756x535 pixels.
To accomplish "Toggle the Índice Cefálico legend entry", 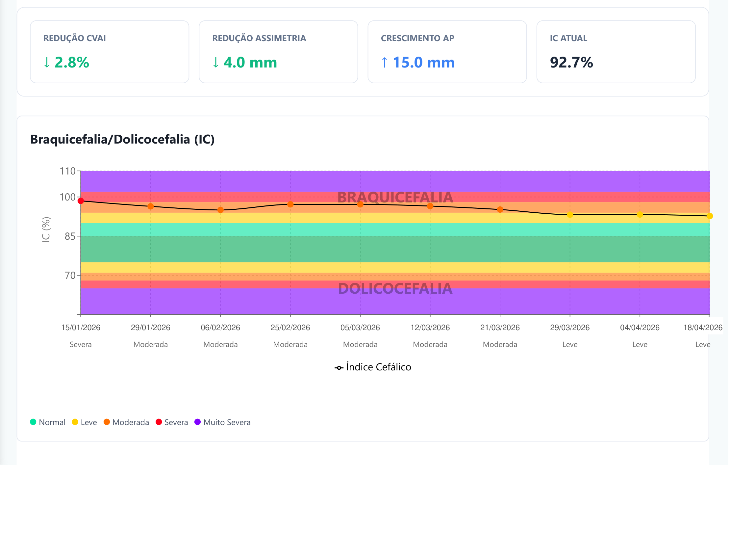I will (373, 367).
